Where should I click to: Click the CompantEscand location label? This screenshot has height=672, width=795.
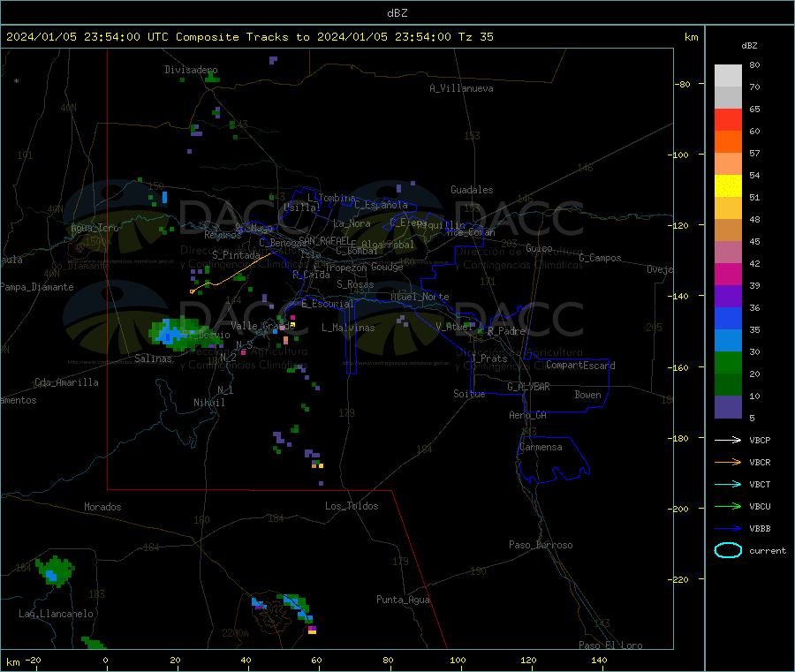[580, 365]
